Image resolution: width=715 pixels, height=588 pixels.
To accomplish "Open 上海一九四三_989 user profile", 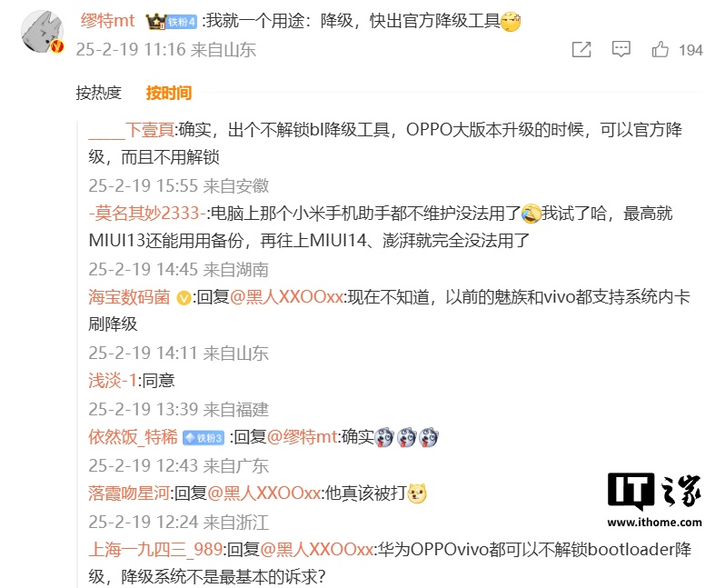I will coord(155,550).
